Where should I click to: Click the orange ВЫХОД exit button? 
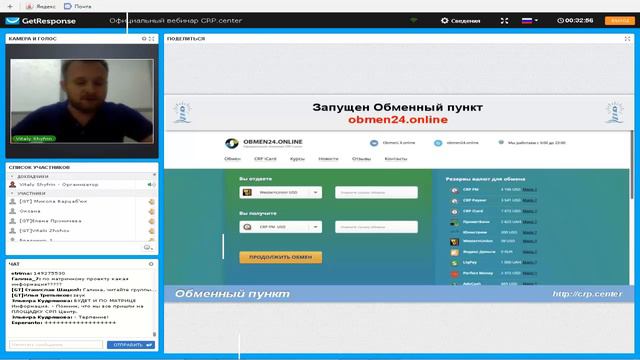coord(620,20)
